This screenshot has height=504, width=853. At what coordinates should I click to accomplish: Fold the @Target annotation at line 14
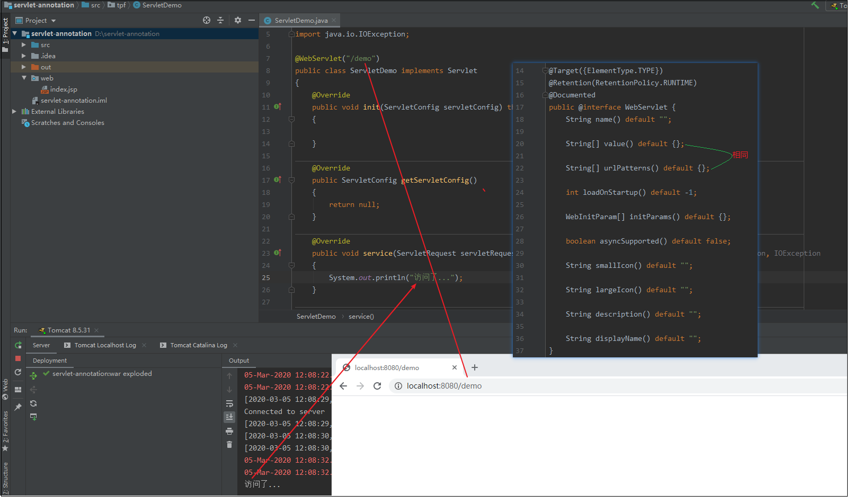[545, 70]
